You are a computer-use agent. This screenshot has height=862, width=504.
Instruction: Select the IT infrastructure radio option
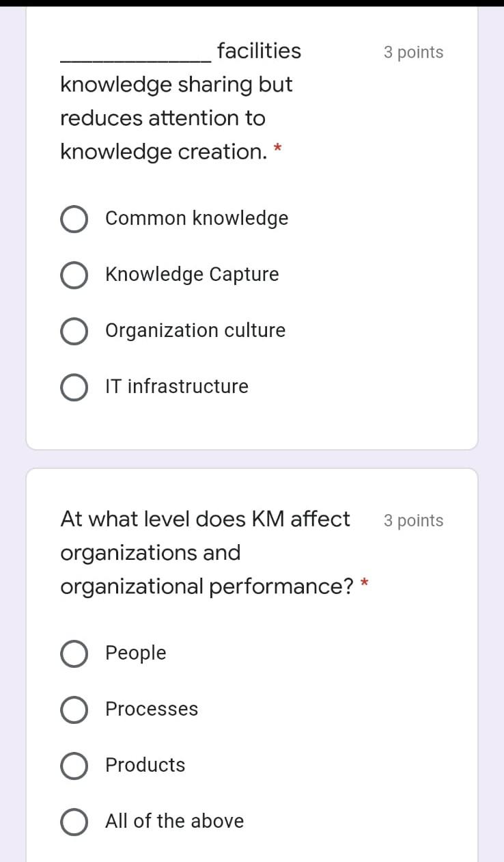click(x=74, y=387)
